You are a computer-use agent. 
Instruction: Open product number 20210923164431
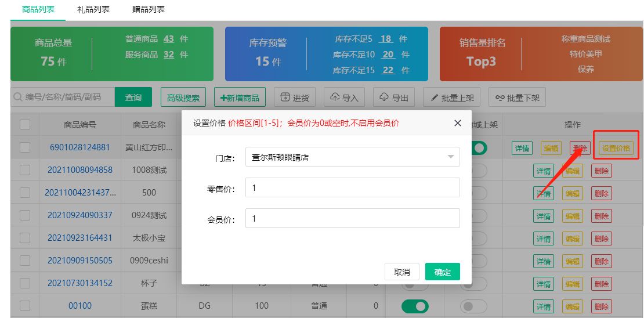click(x=80, y=237)
